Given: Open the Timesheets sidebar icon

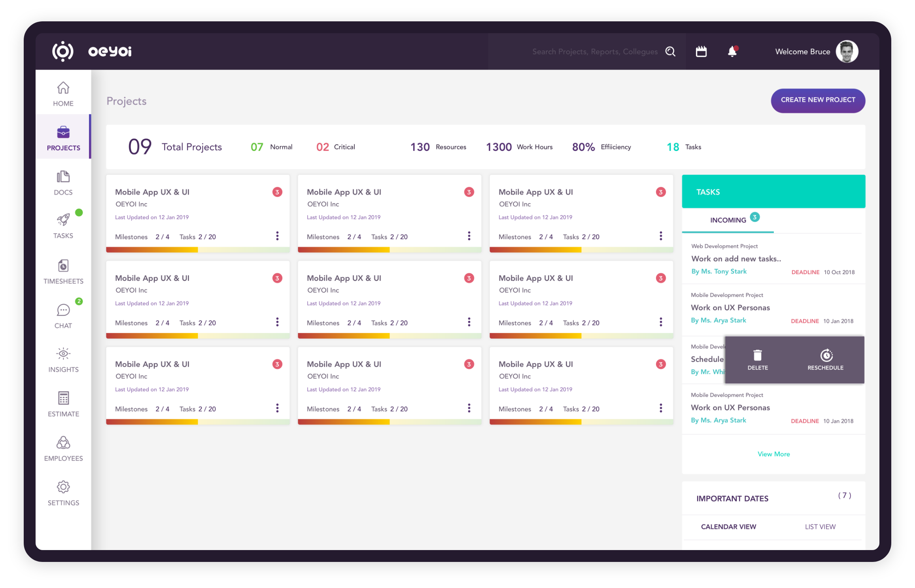Looking at the screenshot, I should coord(63,266).
